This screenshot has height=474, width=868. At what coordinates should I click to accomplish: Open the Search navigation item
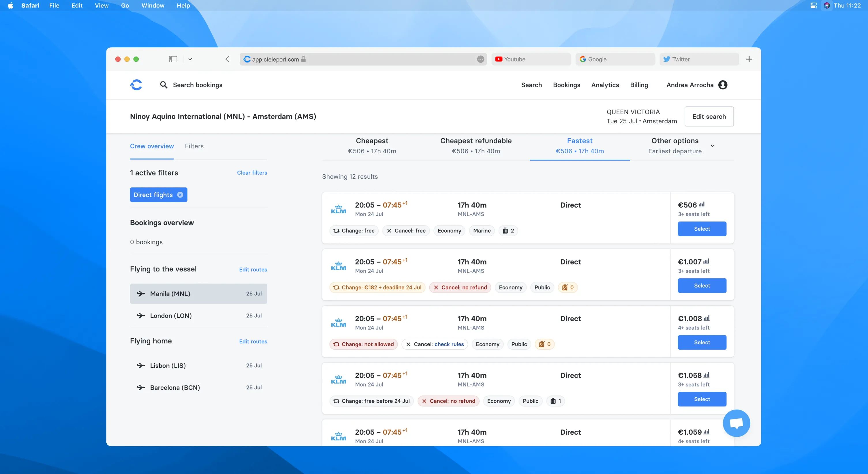coord(531,85)
